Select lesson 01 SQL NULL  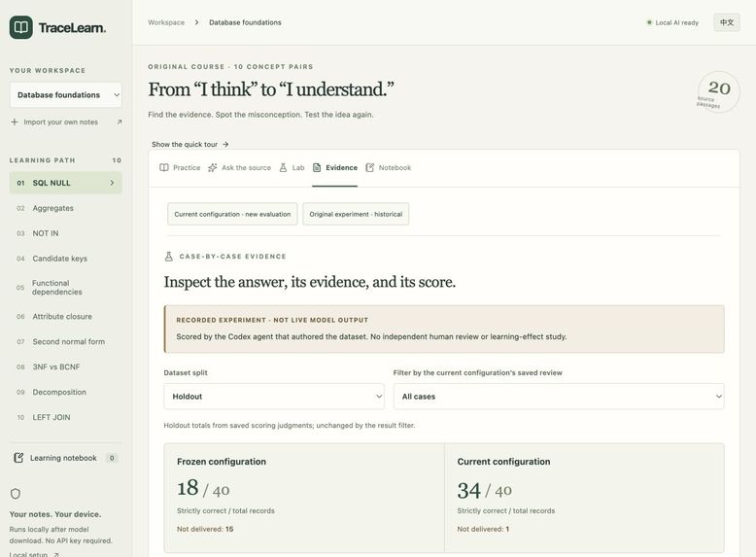click(65, 183)
